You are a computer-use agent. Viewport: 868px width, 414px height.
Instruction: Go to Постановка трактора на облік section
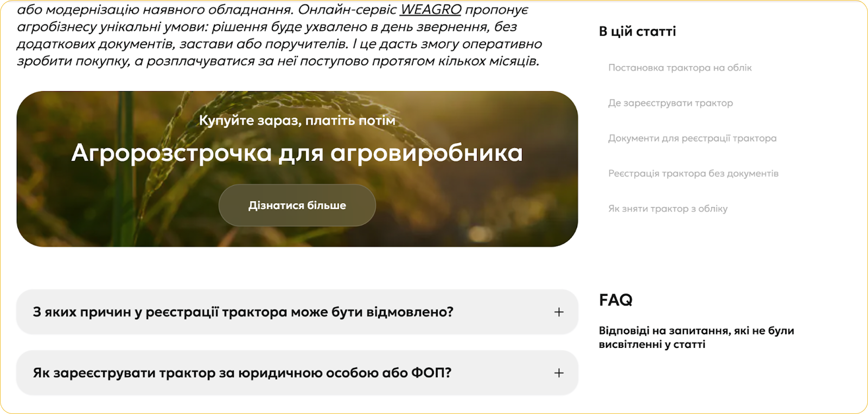pos(680,68)
